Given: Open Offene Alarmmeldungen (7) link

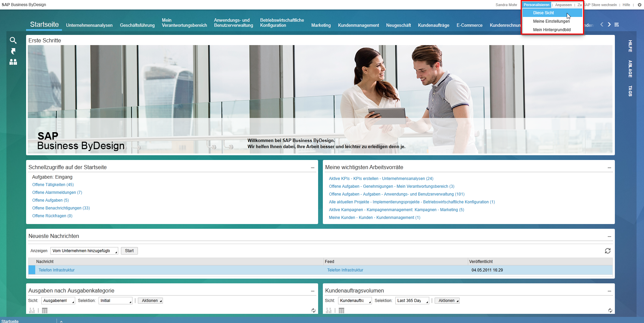Looking at the screenshot, I should point(57,193).
